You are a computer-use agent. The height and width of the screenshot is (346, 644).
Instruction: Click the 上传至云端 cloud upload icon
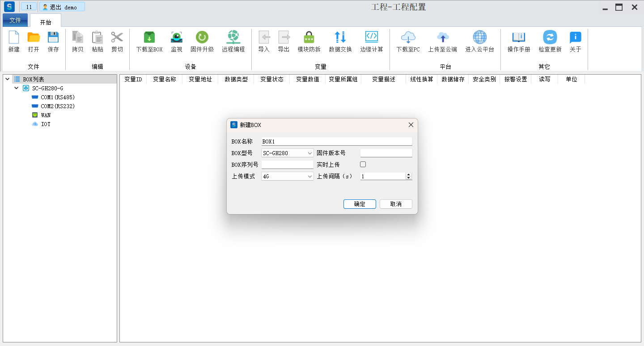[442, 38]
